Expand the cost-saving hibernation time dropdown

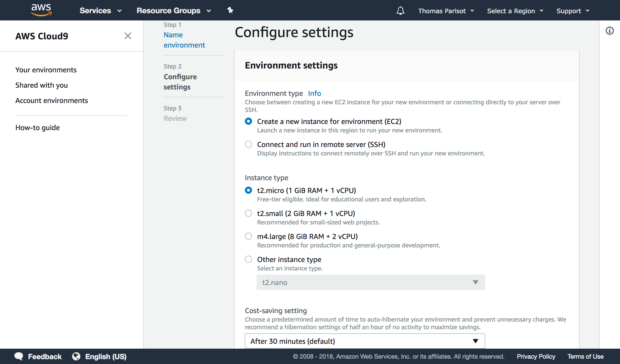[x=364, y=341]
